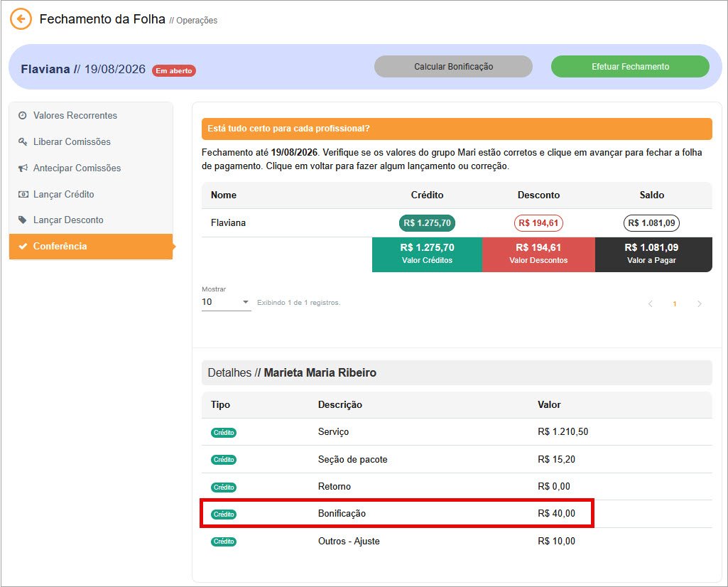Click the green Valor Créditos total box
Viewport: 728px width, 587px height.
click(x=427, y=254)
